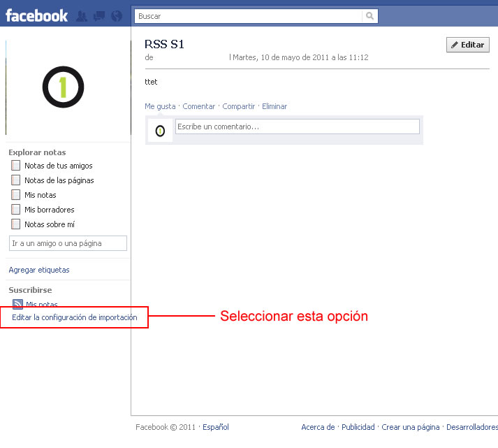Screen dimensions: 498x448
Task: Open the friend requests icon
Action: (82, 16)
